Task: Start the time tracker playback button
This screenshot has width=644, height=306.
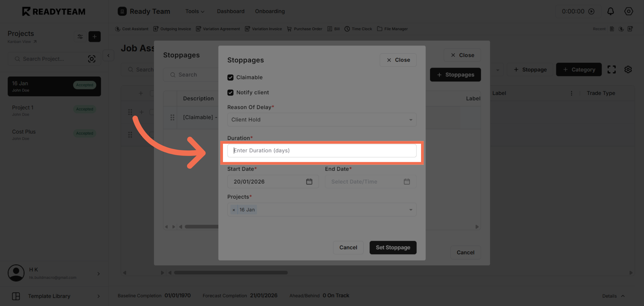Action: (592, 11)
